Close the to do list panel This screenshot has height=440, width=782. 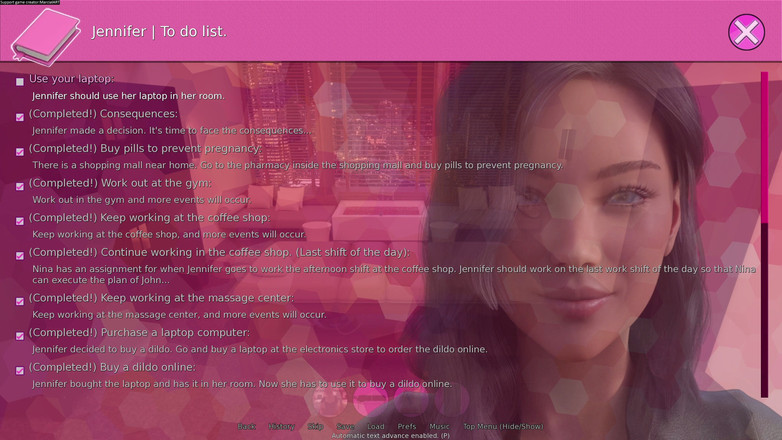[x=746, y=32]
